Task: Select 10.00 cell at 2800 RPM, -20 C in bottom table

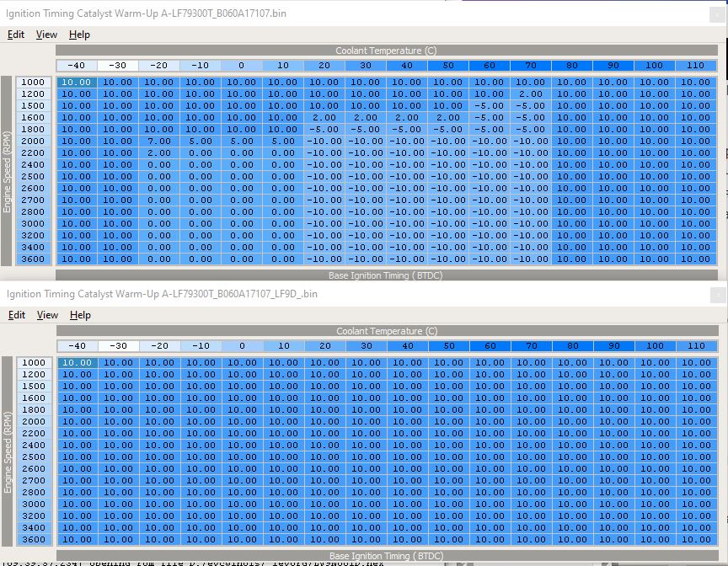Action: tap(160, 492)
